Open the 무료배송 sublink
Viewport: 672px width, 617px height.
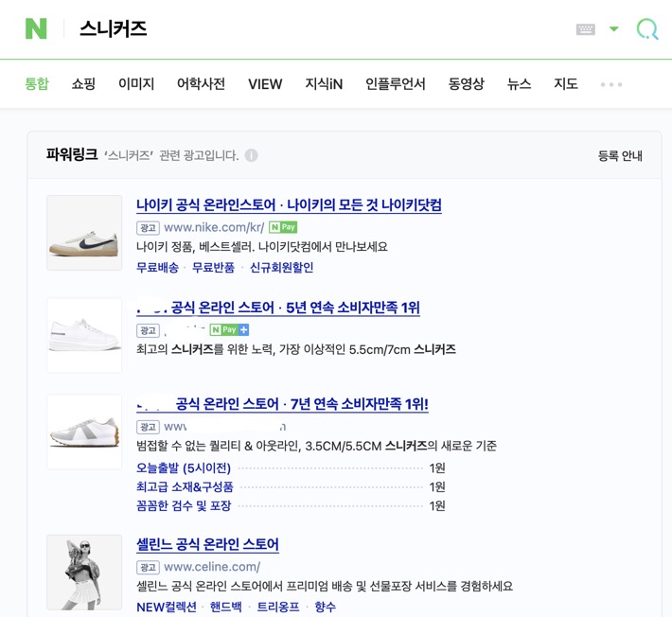tap(157, 268)
